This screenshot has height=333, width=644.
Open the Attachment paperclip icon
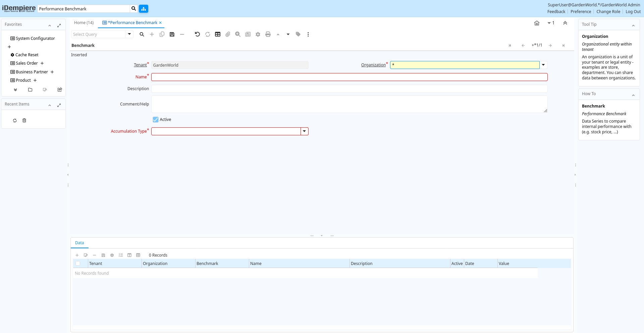tap(228, 34)
